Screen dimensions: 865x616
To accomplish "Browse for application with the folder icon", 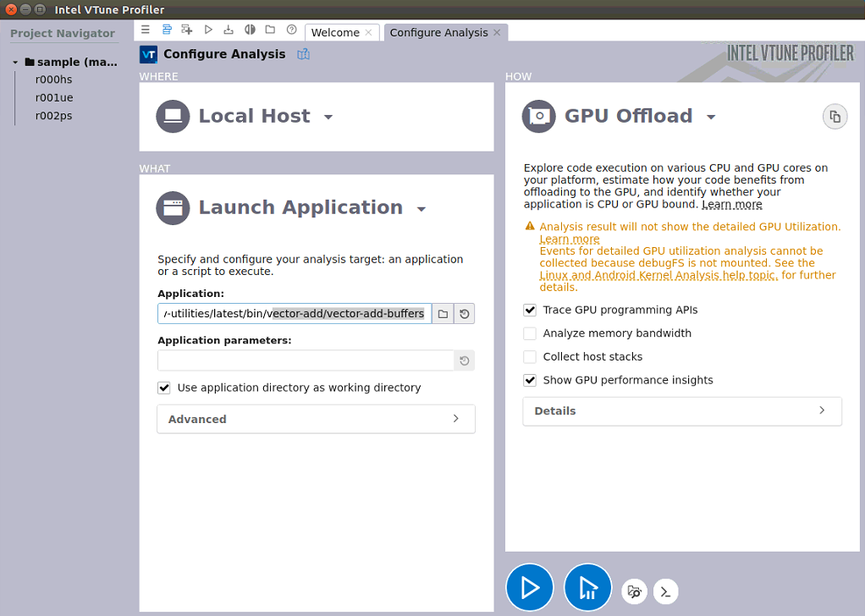I will [x=443, y=314].
